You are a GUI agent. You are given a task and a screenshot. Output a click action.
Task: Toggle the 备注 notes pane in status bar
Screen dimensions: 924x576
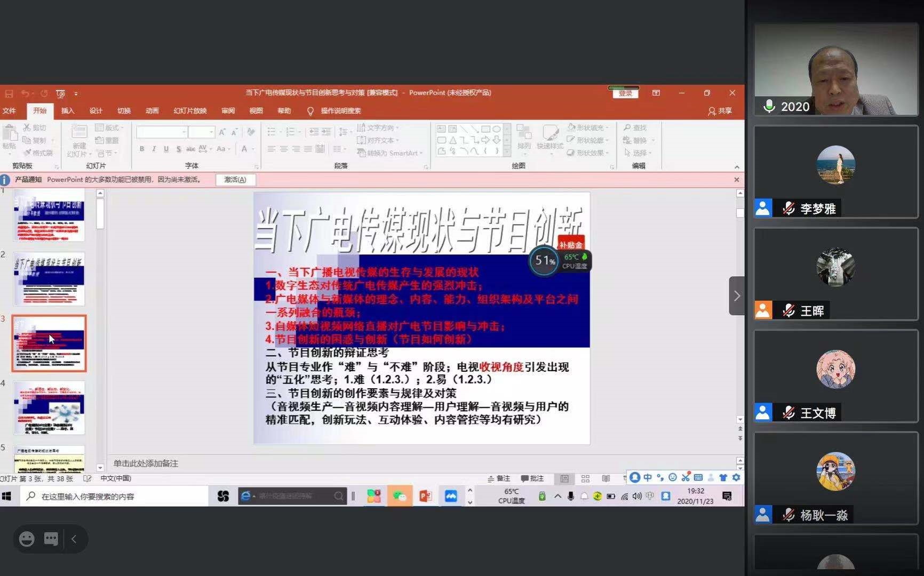(499, 479)
